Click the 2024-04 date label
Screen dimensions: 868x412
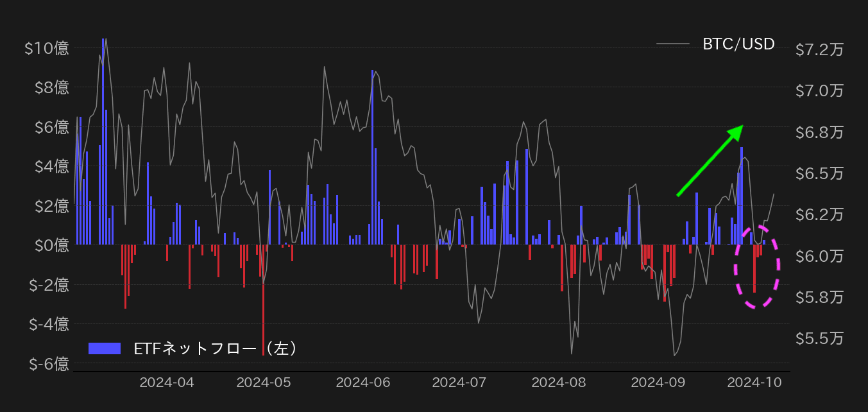[x=167, y=382]
